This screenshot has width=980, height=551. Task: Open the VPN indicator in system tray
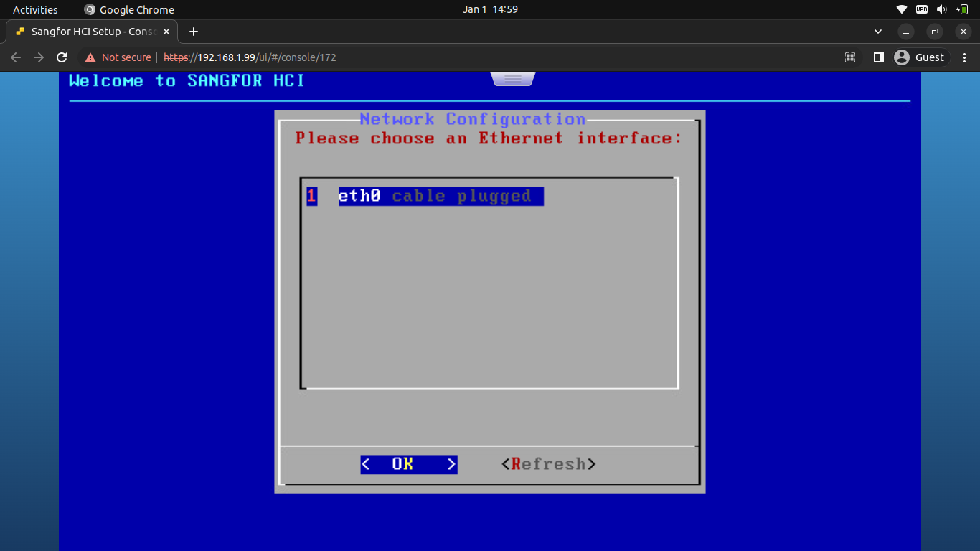tap(921, 9)
